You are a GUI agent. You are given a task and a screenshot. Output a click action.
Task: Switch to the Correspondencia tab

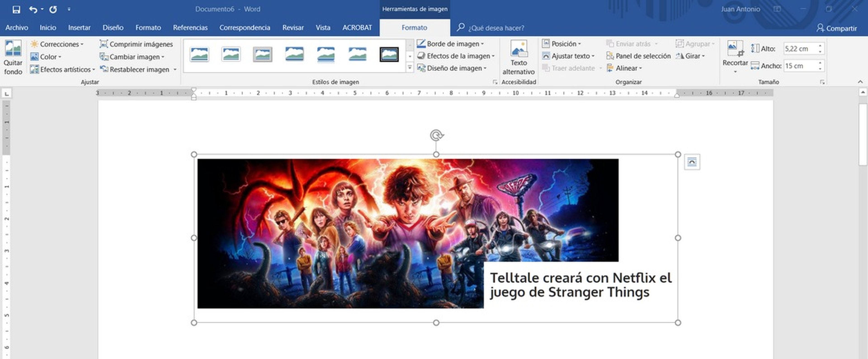coord(245,28)
